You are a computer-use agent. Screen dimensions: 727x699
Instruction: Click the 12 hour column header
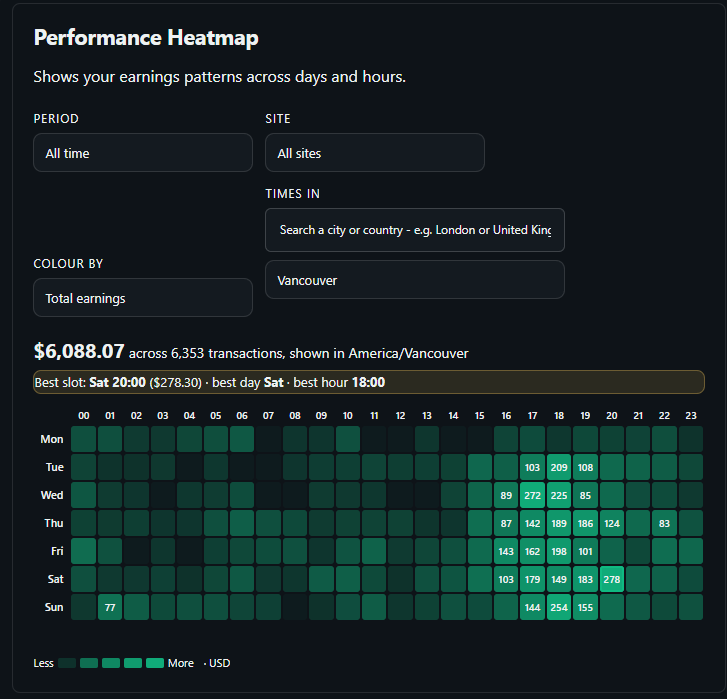tap(401, 416)
